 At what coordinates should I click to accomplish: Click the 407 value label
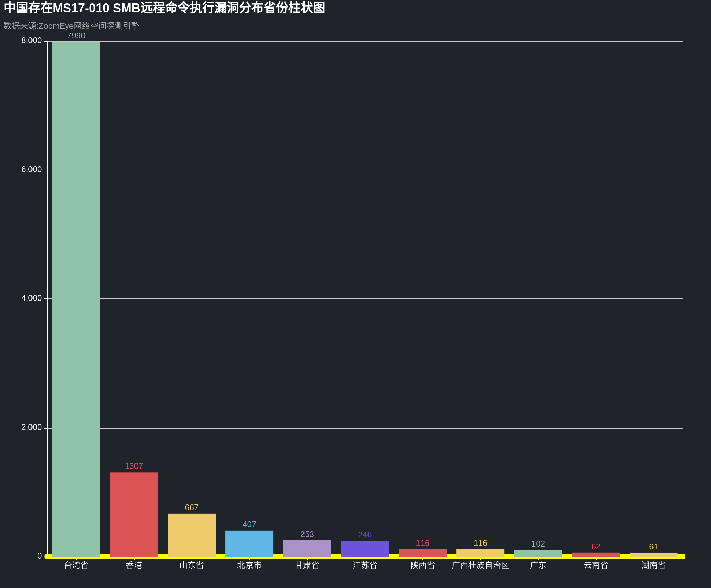click(249, 524)
